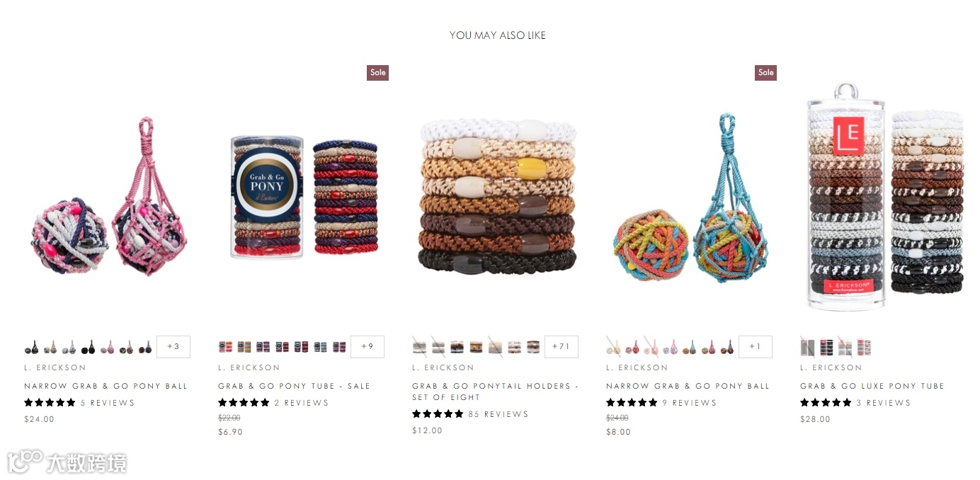The width and height of the screenshot is (980, 480).
Task: View the 85 Reviews for Ponytail Holders
Action: 498,414
